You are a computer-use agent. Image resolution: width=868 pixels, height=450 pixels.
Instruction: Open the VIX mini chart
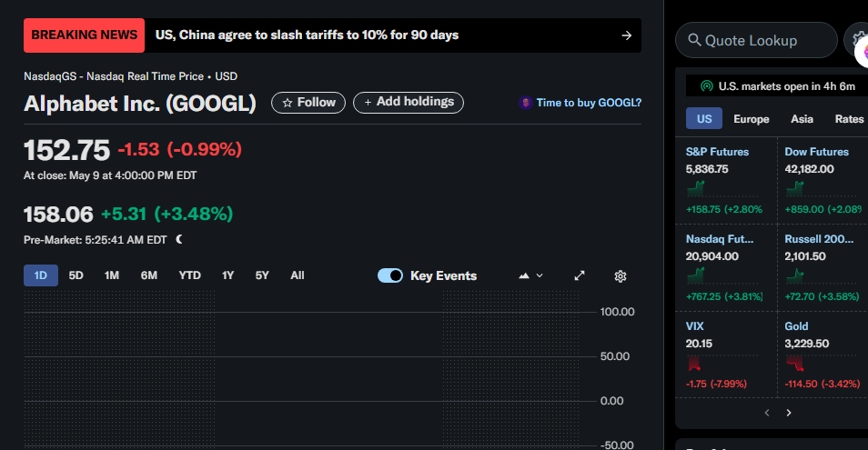[694, 364]
